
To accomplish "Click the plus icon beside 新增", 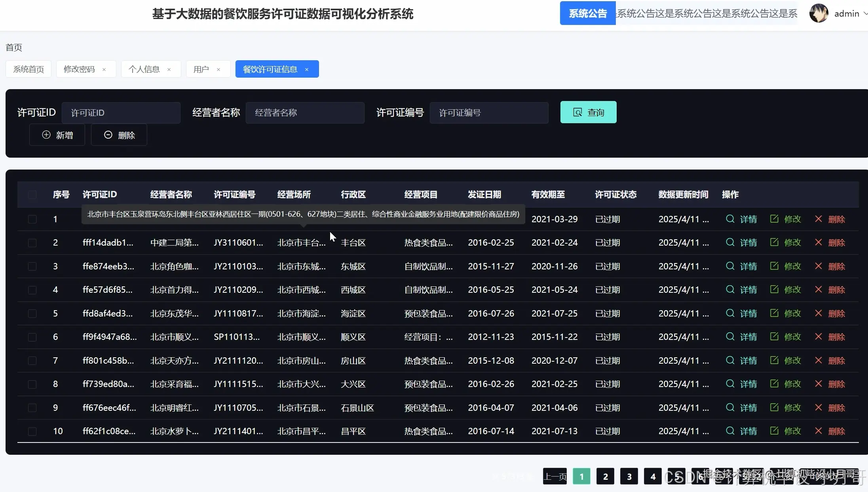I will (46, 135).
